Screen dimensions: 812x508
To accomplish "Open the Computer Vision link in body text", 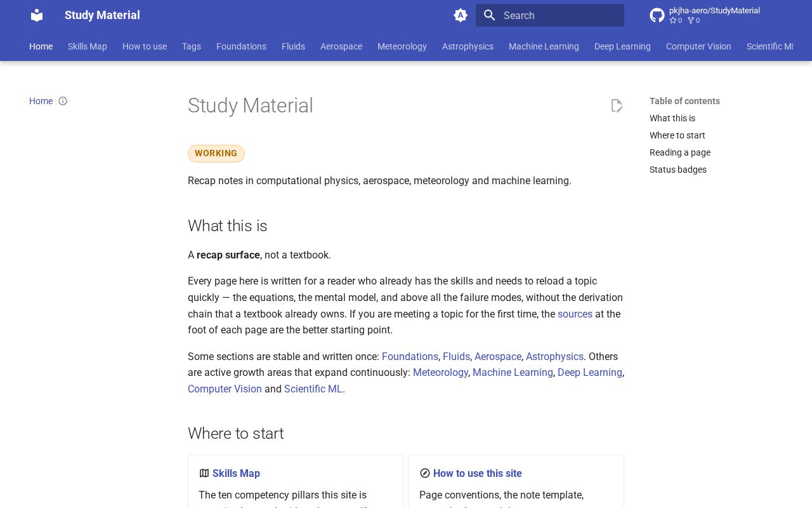I will [225, 389].
